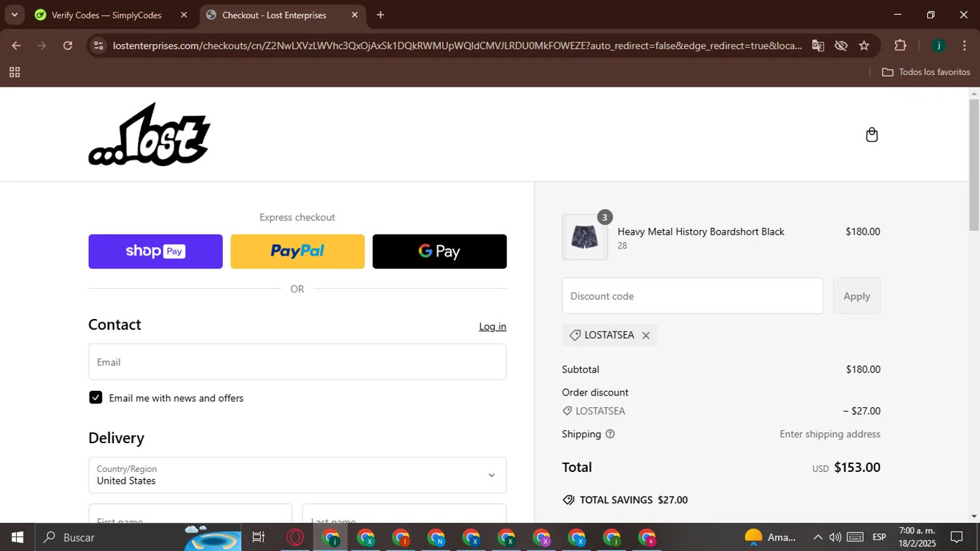980x551 pixels.
Task: Click the browser forward arrow
Action: tap(42, 46)
